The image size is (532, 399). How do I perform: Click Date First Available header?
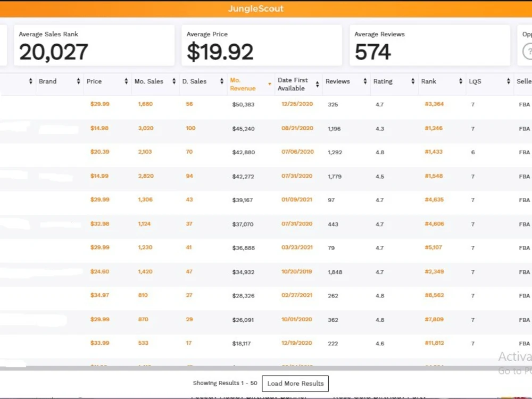point(293,84)
